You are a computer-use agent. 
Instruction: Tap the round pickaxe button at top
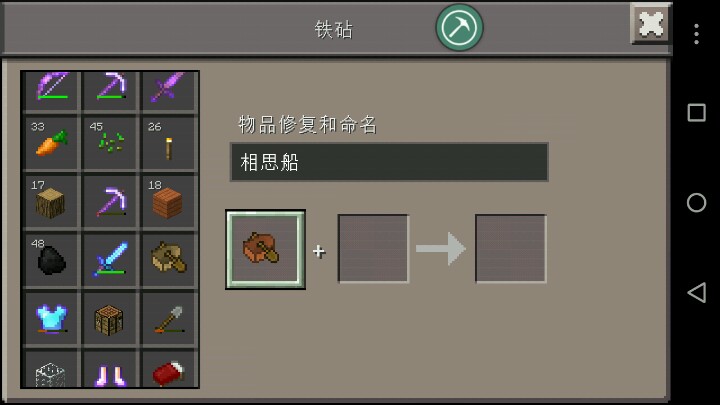coord(459,28)
